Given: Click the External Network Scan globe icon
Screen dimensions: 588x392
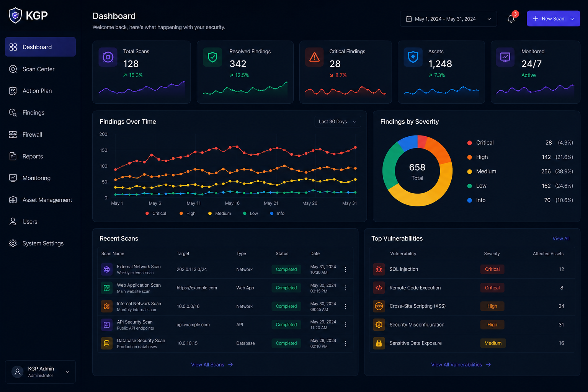Looking at the screenshot, I should pos(107,269).
